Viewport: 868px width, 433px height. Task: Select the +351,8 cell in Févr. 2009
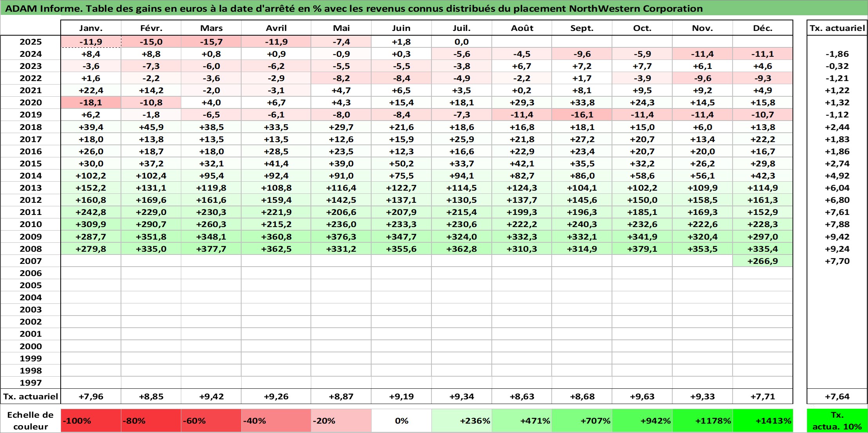[151, 237]
